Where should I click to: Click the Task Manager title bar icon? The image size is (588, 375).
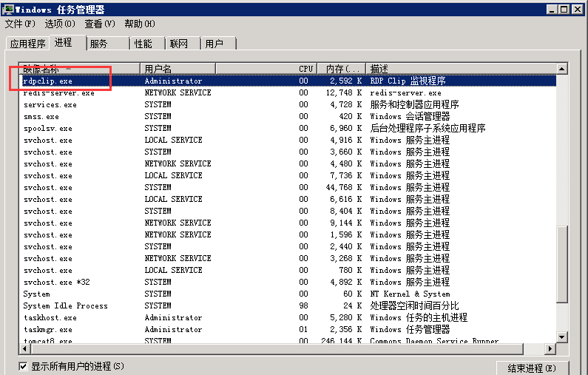(x=7, y=9)
